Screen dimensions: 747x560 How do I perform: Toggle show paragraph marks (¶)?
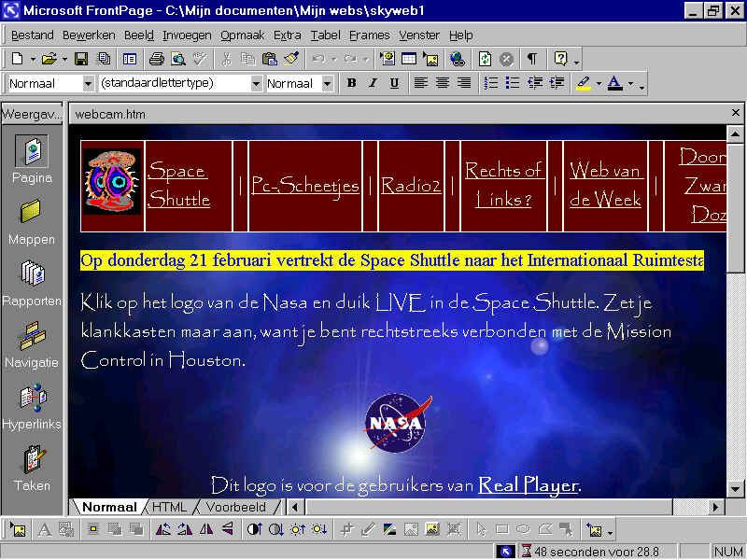pos(532,59)
